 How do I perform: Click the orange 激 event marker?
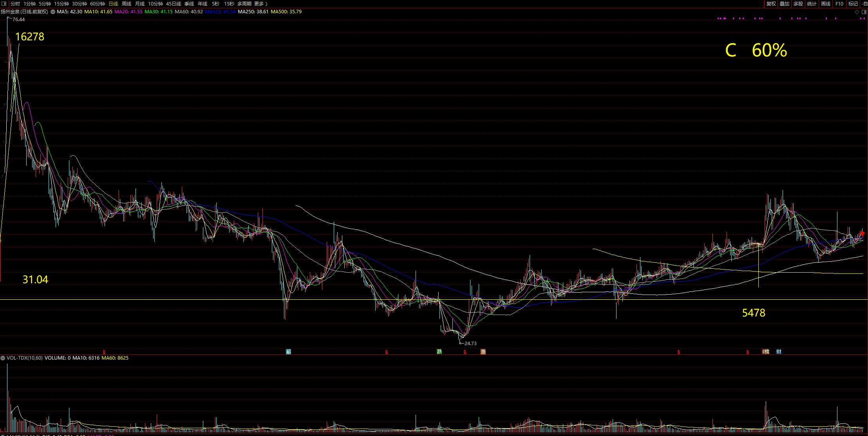click(x=483, y=352)
